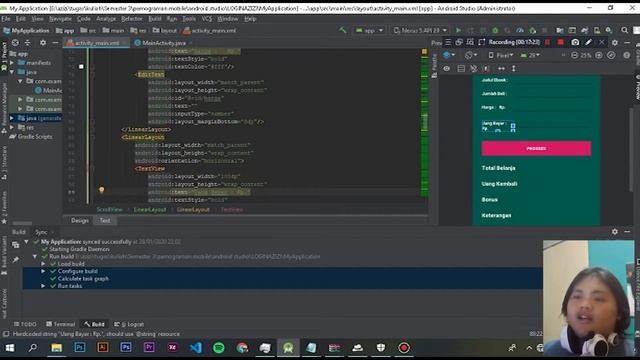This screenshot has height=360, width=640.
Task: Open Project panel settings gear
Action: (x=43, y=42)
